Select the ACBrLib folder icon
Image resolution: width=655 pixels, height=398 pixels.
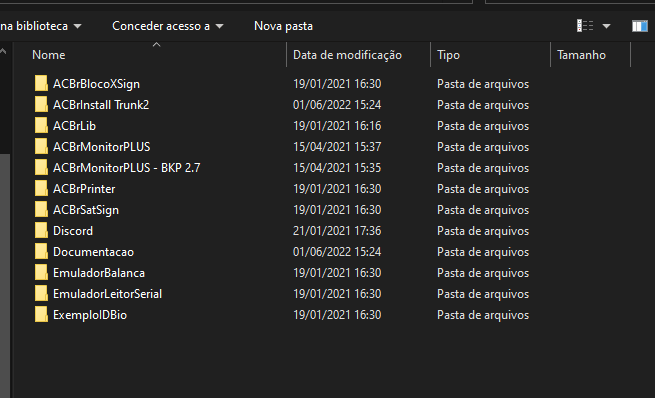pyautogui.click(x=41, y=126)
